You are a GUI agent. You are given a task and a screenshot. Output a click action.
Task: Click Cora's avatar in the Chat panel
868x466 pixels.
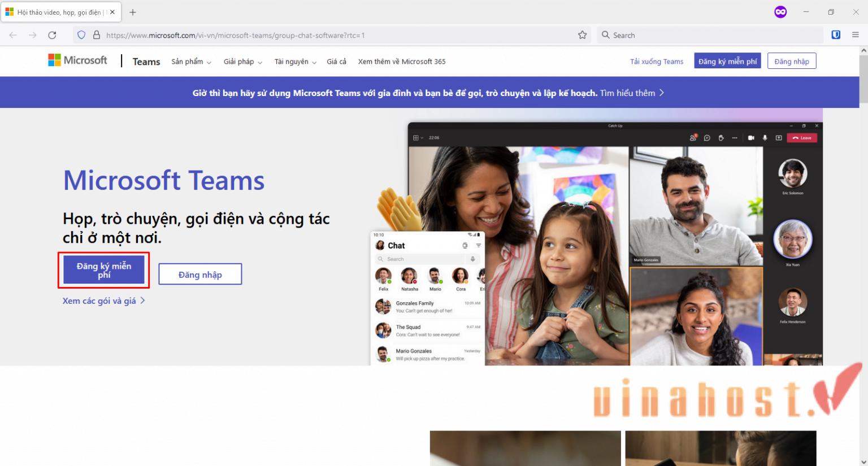461,276
